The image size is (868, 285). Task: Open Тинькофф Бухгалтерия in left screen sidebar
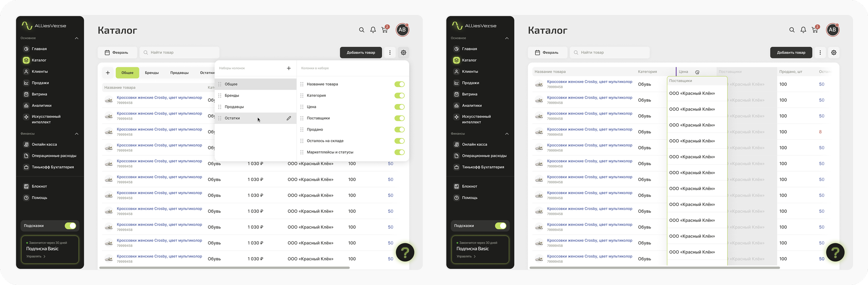point(49,167)
